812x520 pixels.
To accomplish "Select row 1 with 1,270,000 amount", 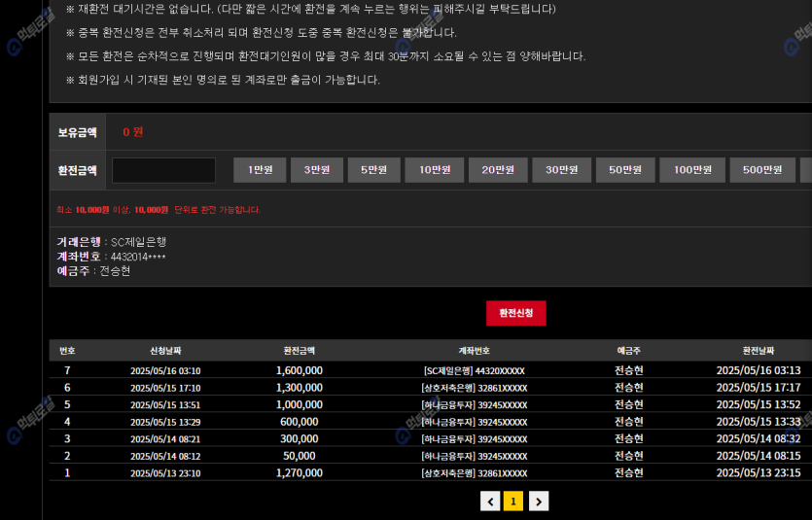I will pyautogui.click(x=299, y=473).
